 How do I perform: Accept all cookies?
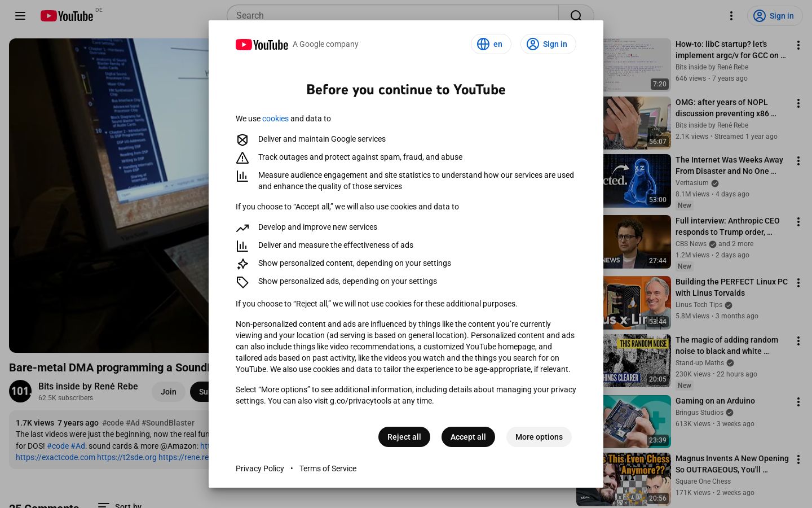468,437
